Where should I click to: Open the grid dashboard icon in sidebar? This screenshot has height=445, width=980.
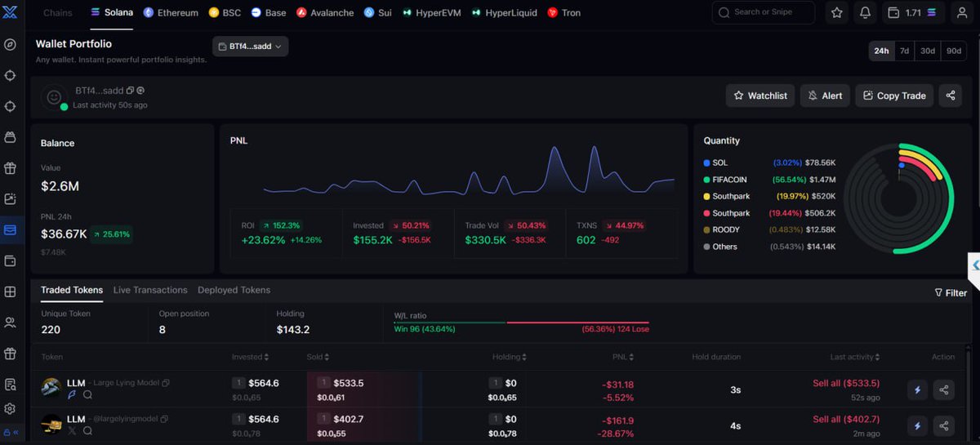tap(11, 291)
